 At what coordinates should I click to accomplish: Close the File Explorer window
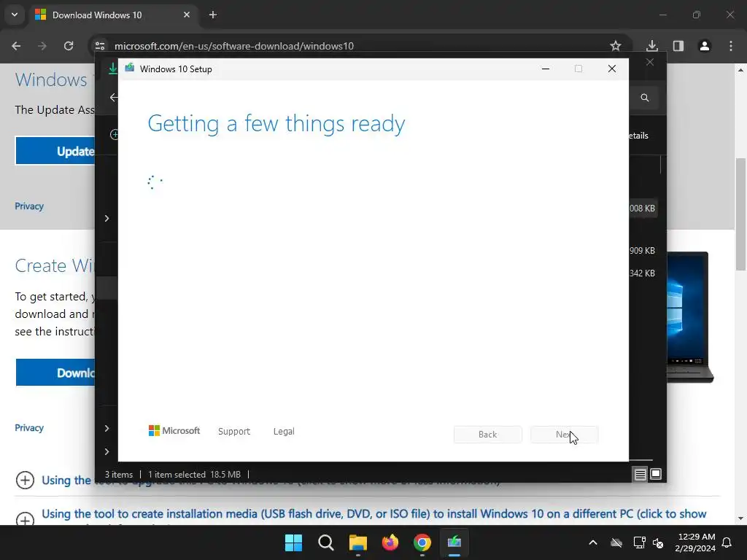click(x=650, y=63)
